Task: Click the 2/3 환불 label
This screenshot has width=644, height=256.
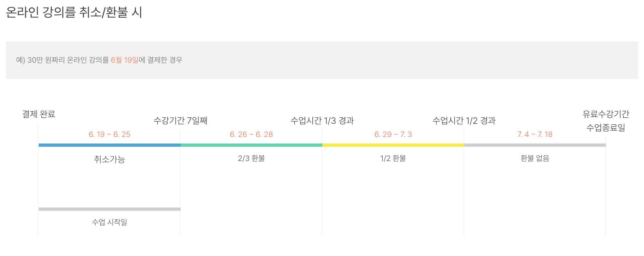Action: coord(251,158)
